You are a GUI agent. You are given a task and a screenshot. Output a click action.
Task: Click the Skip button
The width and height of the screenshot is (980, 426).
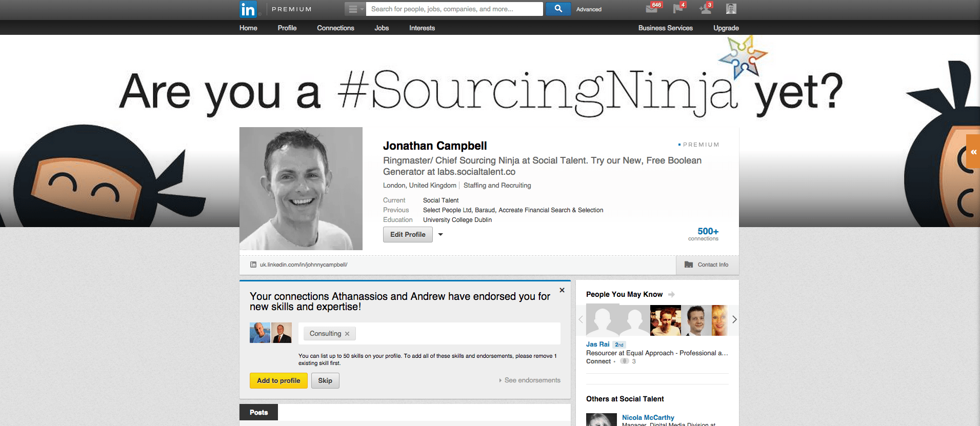tap(325, 380)
